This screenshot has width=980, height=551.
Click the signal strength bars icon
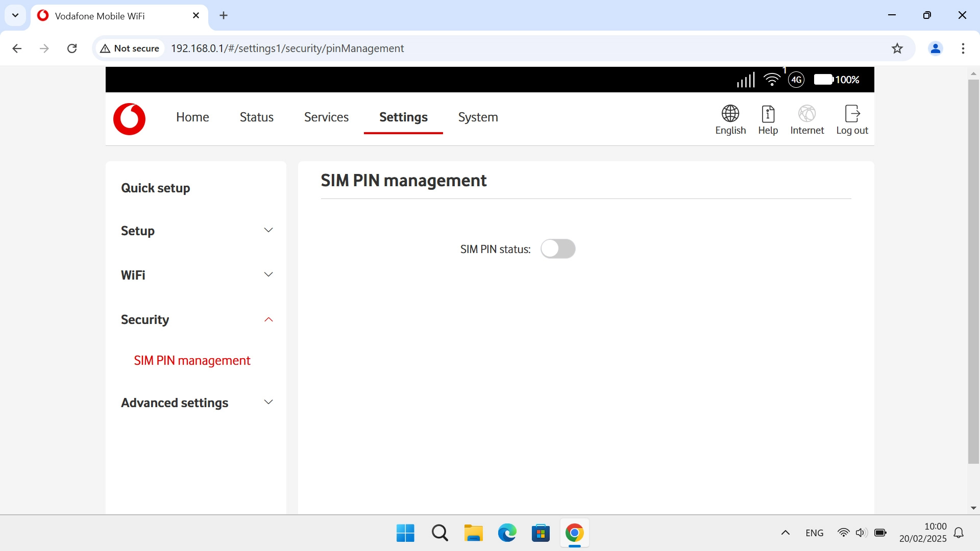click(746, 80)
